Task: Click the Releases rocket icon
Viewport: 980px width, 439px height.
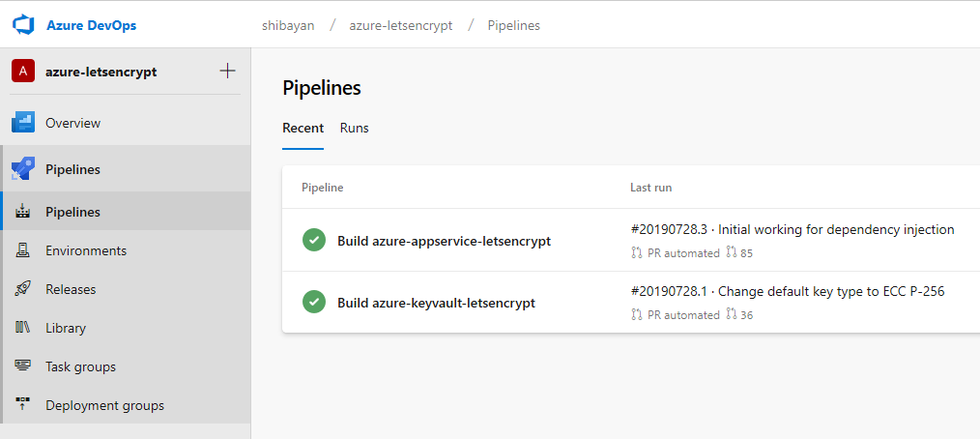Action: pyautogui.click(x=23, y=289)
